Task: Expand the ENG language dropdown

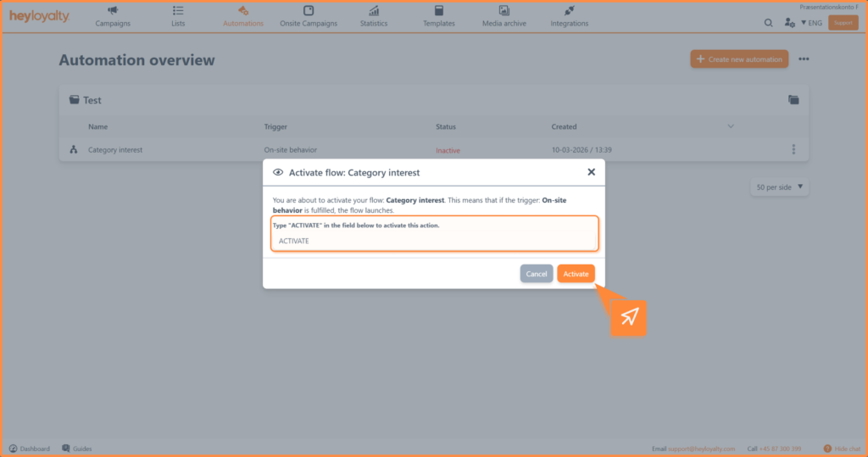Action: [811, 23]
